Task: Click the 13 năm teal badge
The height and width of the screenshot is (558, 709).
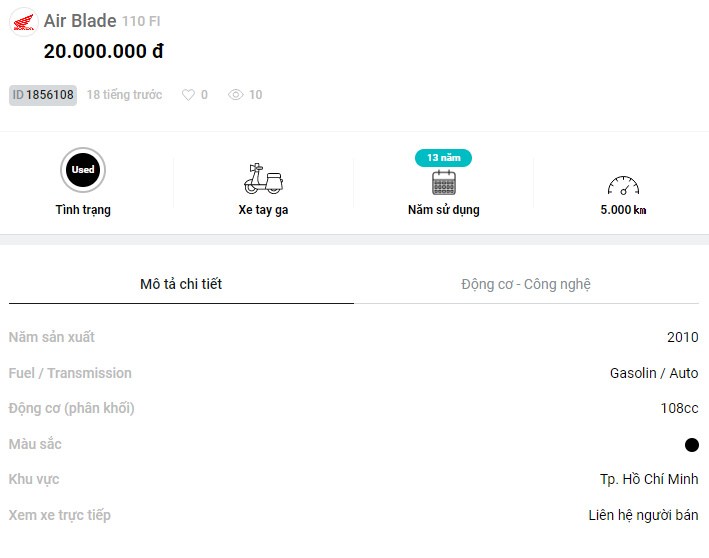Action: pyautogui.click(x=444, y=158)
